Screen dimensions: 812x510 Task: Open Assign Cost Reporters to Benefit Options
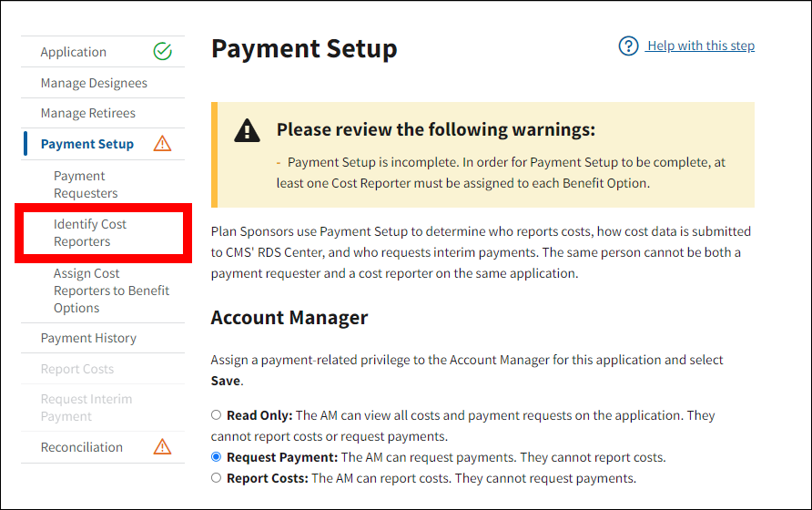coord(111,291)
